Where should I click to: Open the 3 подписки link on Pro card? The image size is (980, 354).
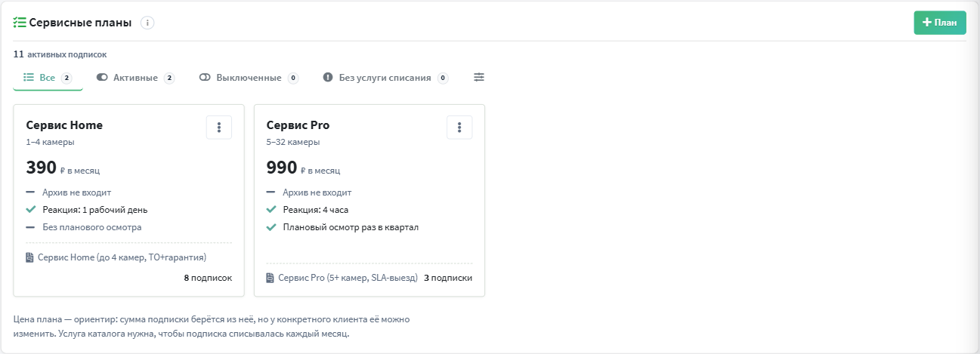448,278
